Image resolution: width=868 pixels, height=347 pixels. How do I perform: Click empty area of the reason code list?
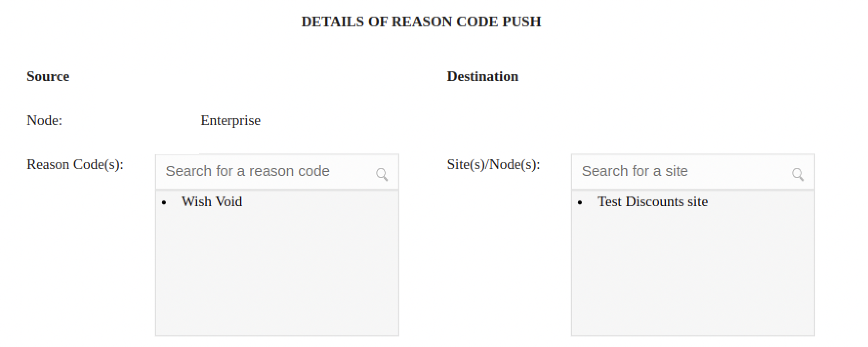click(x=277, y=274)
